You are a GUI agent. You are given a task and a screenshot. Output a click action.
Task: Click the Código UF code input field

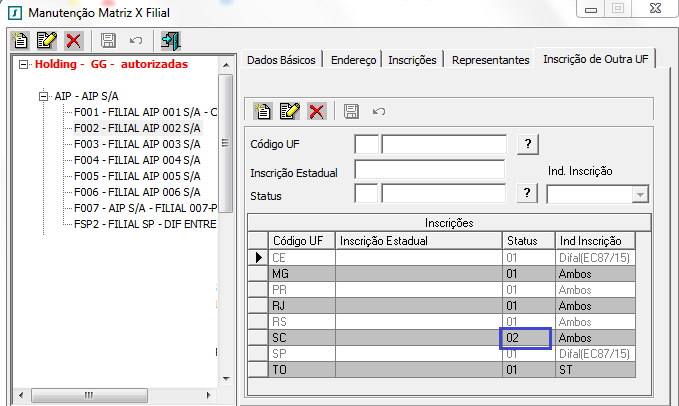366,144
